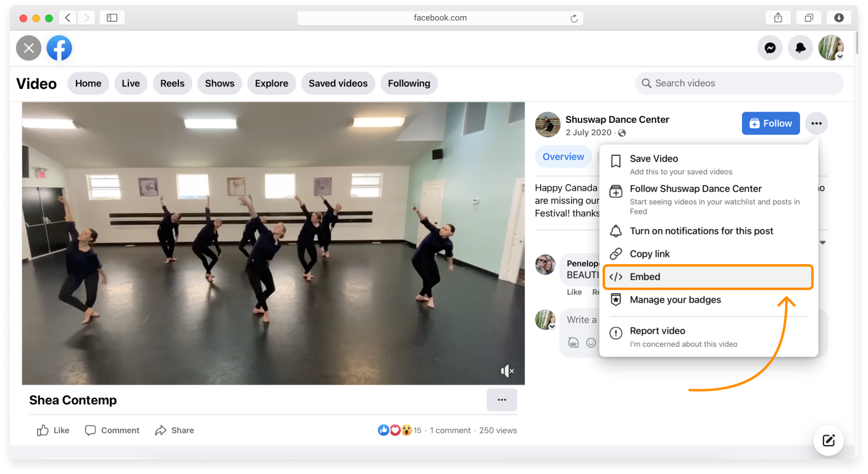Follow Shuswap Dance Center button
The image size is (868, 474).
coord(770,123)
